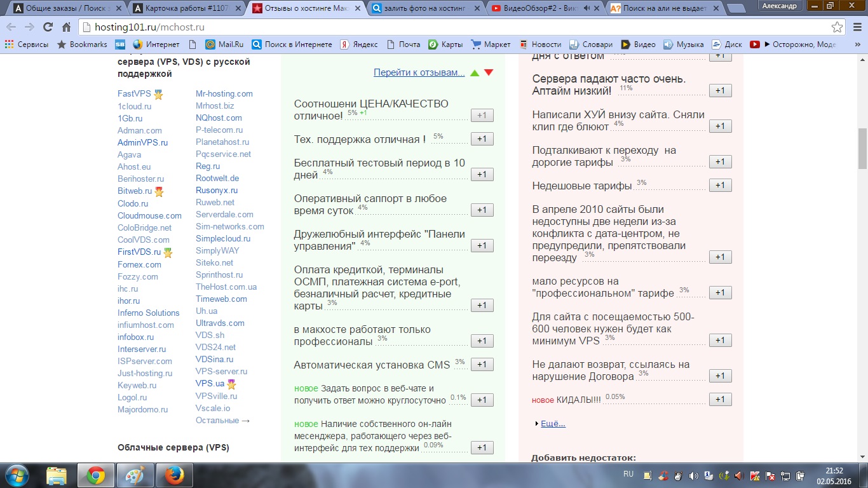The image size is (868, 488).
Task: Vote +1 for Недешовые тарифы
Action: 720,185
